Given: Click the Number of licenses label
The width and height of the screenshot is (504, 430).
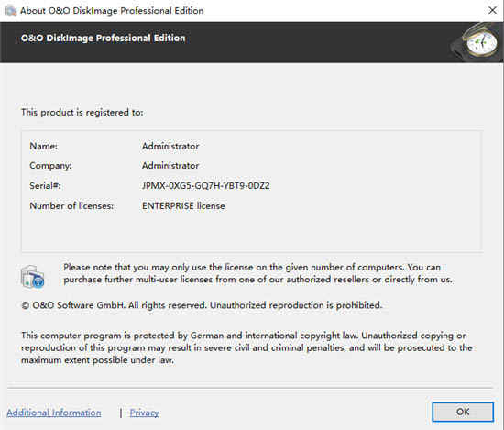Looking at the screenshot, I should click(71, 206).
